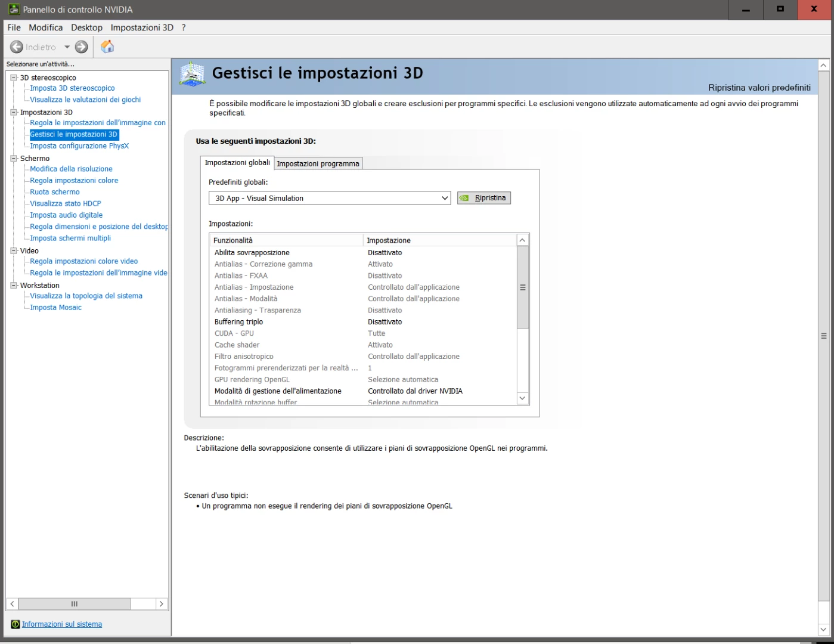Collapse the Schermo tree node

pyautogui.click(x=14, y=159)
